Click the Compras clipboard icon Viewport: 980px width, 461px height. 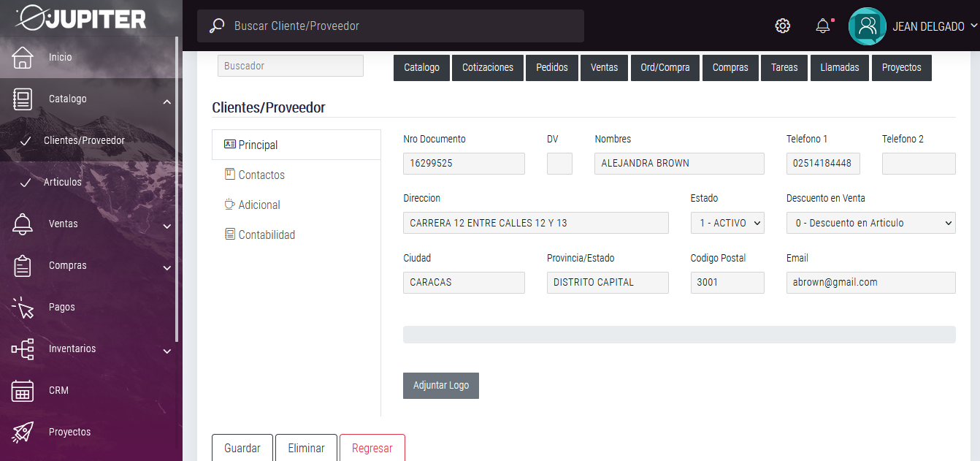coord(23,265)
